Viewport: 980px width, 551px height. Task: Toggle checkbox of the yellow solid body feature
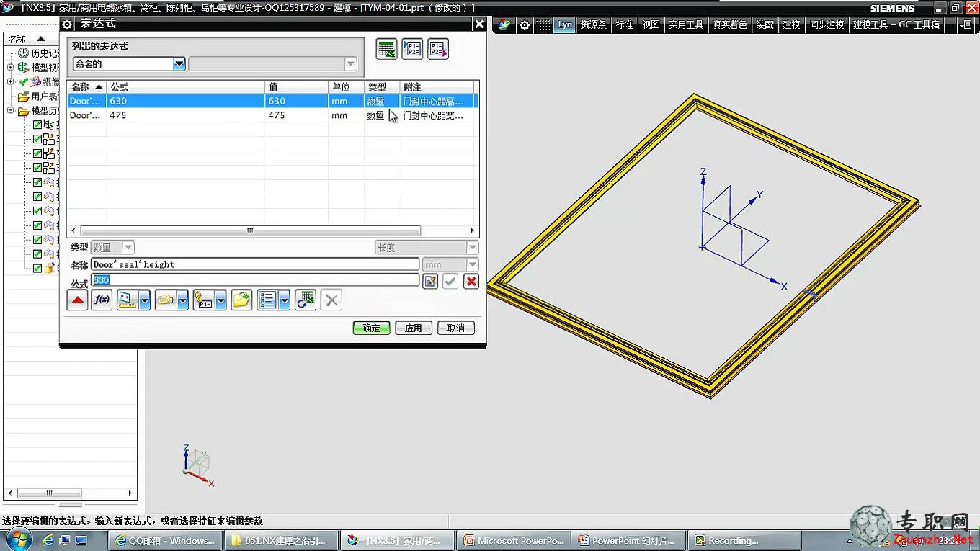(x=37, y=268)
